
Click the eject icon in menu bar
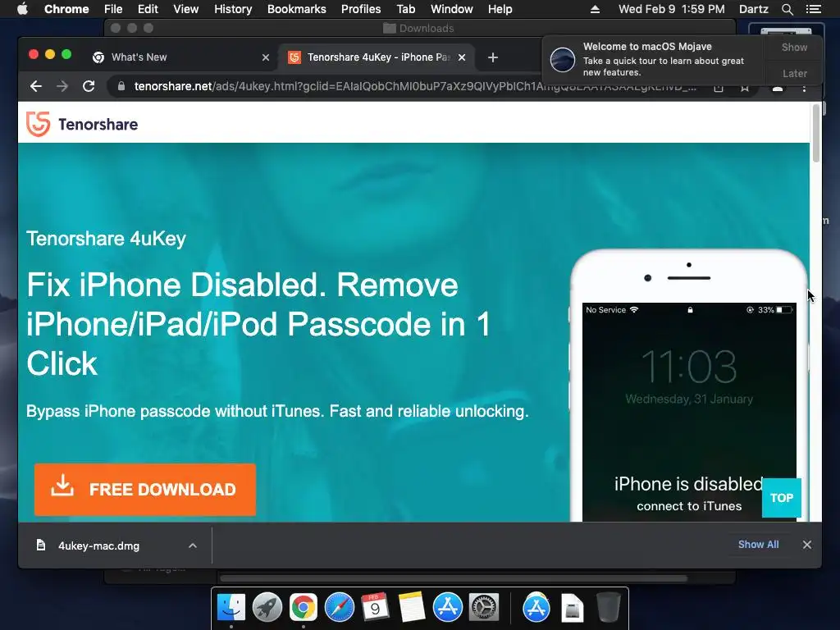click(595, 9)
